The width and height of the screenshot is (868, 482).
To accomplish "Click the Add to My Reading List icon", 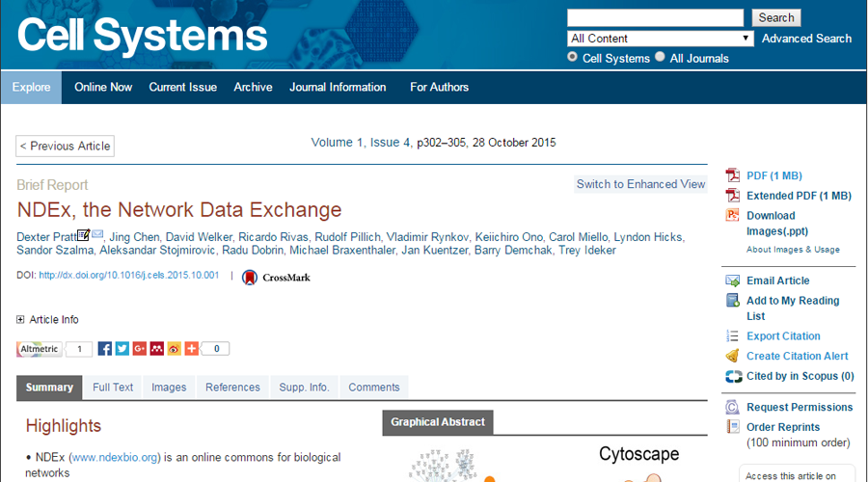I will pyautogui.click(x=732, y=301).
